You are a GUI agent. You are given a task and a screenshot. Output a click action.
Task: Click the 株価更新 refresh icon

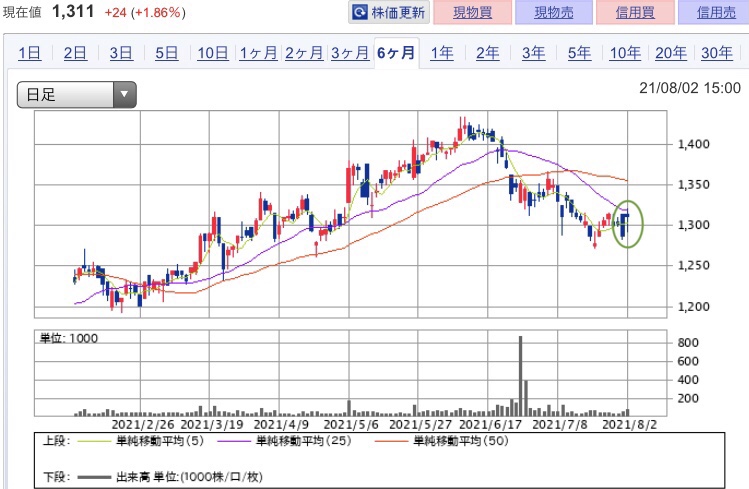pyautogui.click(x=358, y=13)
